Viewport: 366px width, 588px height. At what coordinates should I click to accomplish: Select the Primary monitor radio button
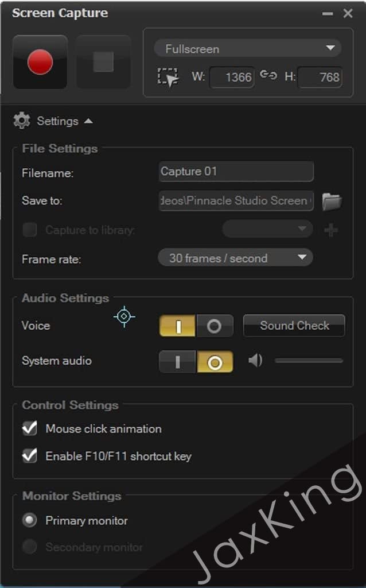(x=29, y=520)
